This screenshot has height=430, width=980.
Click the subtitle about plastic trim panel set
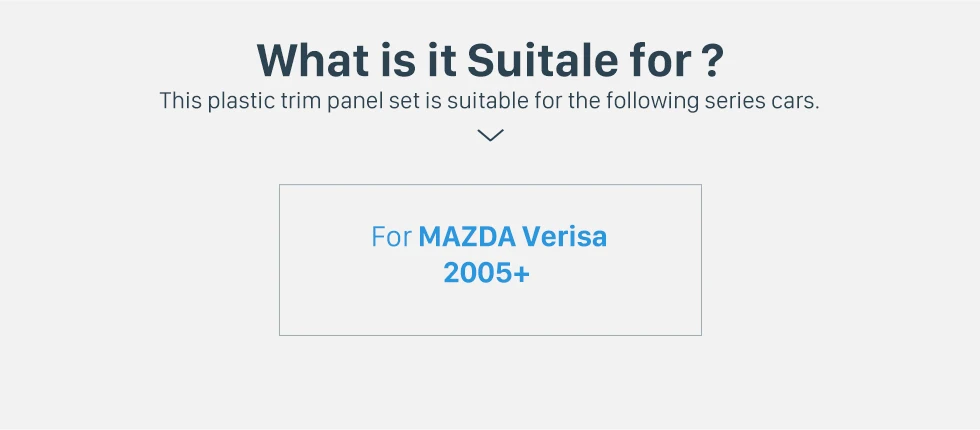489,101
